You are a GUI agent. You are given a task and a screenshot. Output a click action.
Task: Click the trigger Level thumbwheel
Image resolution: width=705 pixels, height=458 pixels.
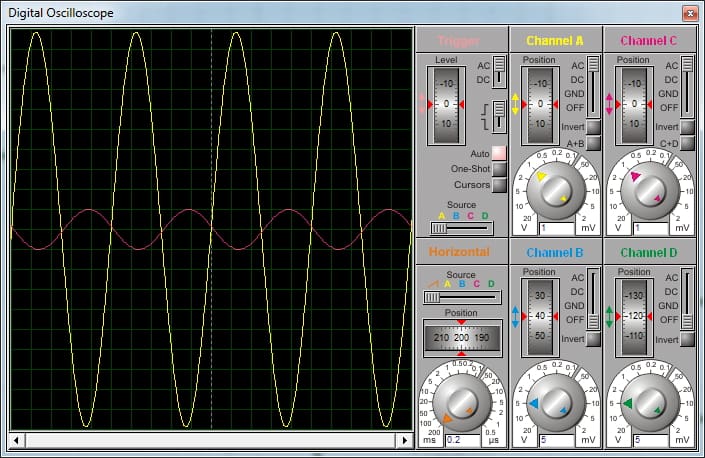[x=446, y=105]
